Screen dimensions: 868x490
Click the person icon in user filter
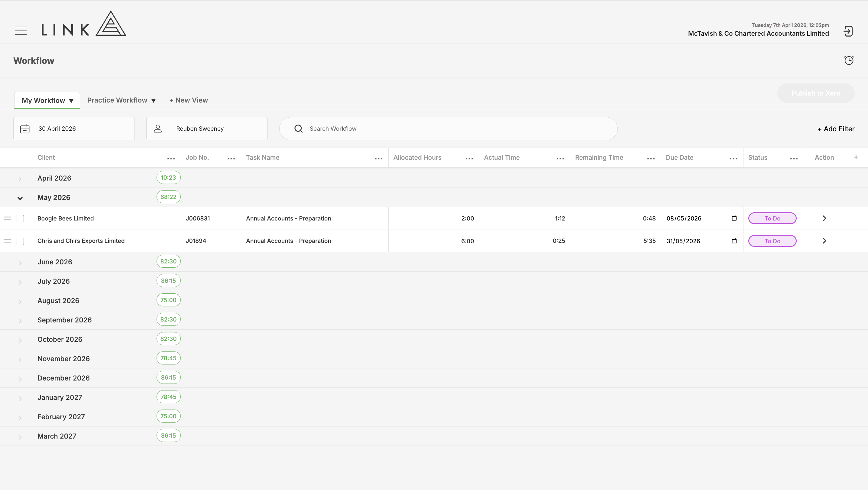click(x=158, y=129)
